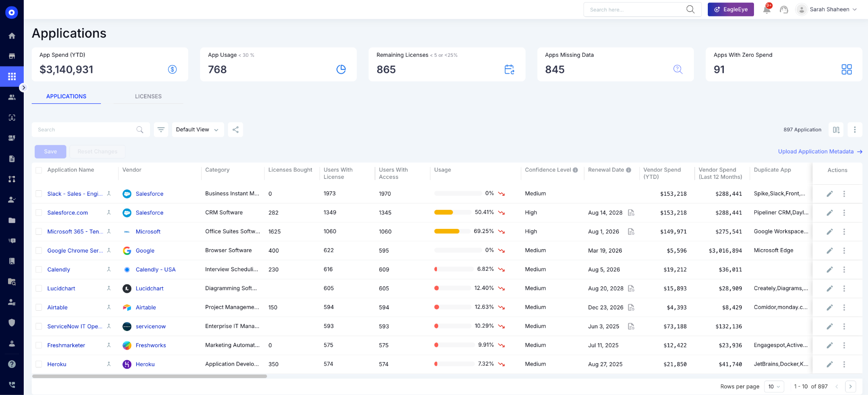Viewport: 868px width, 395px height.
Task: Open the Upload Application Metadata link
Action: tap(820, 151)
